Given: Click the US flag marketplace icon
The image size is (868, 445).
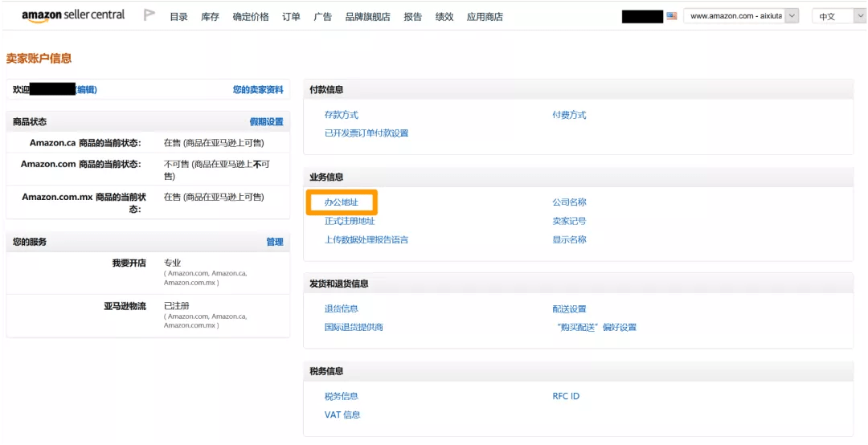Looking at the screenshot, I should coord(671,16).
